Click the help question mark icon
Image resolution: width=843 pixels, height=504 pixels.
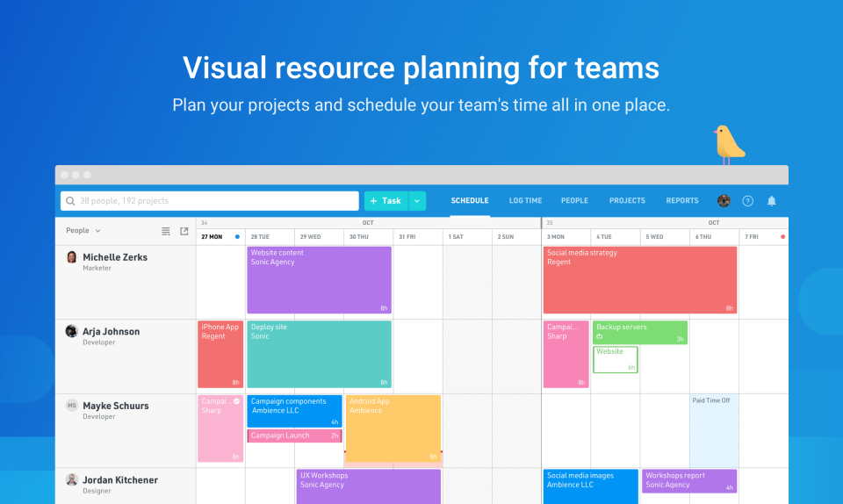pos(747,201)
